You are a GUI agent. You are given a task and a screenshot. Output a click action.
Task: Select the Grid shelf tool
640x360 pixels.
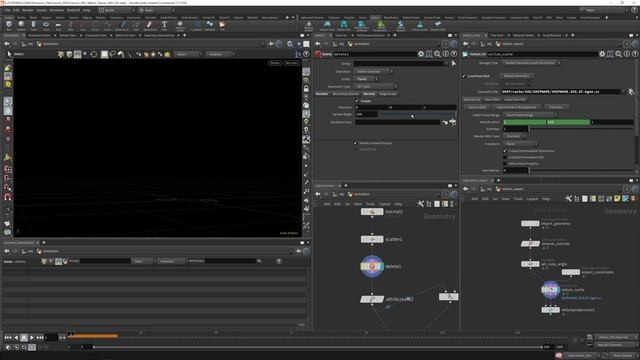click(x=58, y=26)
